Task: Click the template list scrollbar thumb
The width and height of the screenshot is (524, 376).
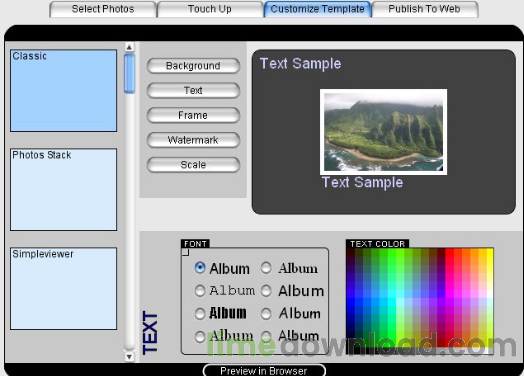Action: [x=129, y=74]
